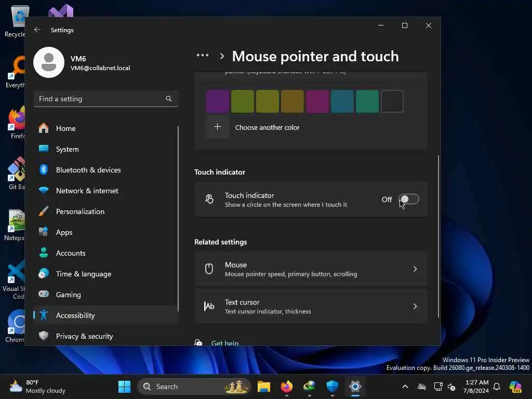
Task: Pick the purple pointer color swatch
Action: 218,101
